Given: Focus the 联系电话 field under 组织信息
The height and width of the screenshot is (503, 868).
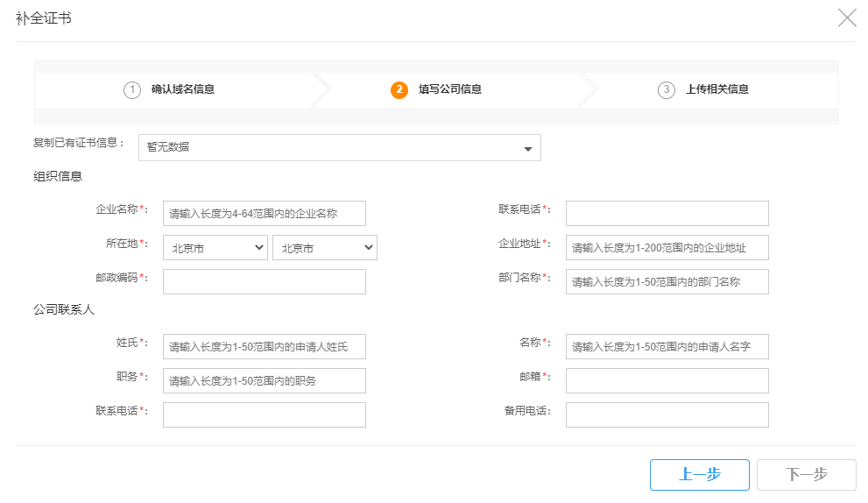Looking at the screenshot, I should (667, 213).
